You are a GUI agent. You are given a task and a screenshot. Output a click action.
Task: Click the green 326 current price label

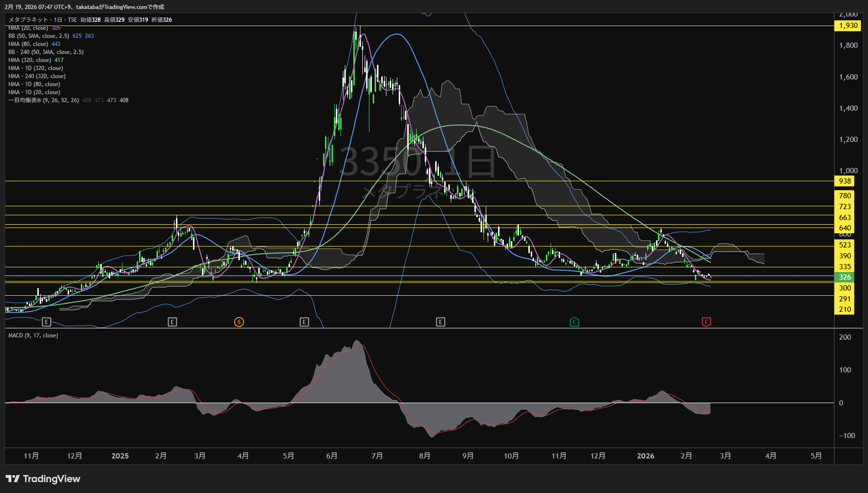845,277
